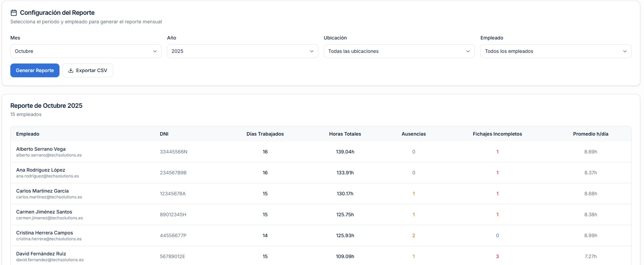Expand the Empleado dropdown chevron
The image size is (644, 265).
pos(624,51)
